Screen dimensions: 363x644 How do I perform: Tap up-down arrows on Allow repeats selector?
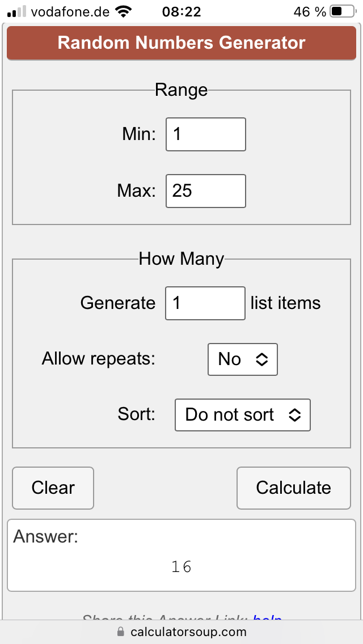pos(262,359)
